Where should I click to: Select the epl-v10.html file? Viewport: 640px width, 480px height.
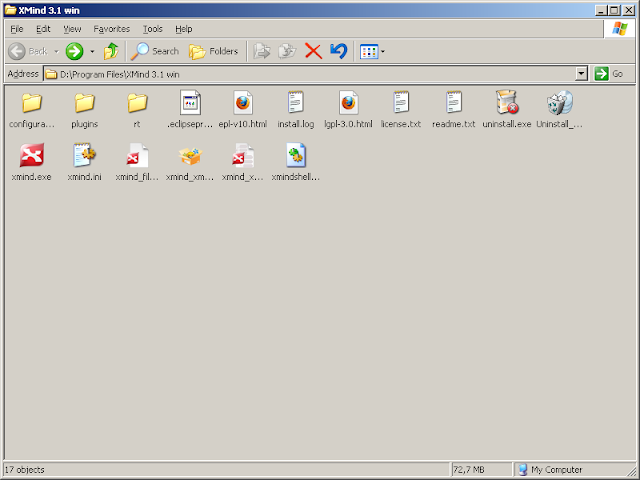(243, 109)
